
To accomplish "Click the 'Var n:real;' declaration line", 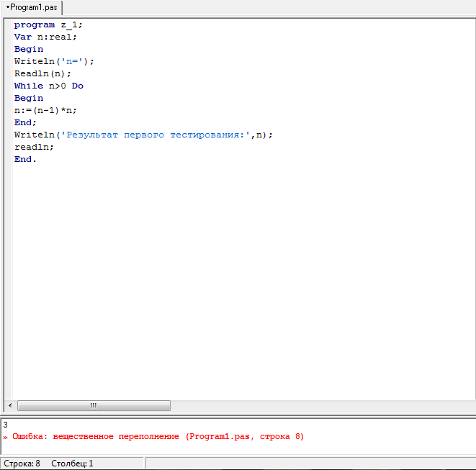I will click(x=45, y=37).
